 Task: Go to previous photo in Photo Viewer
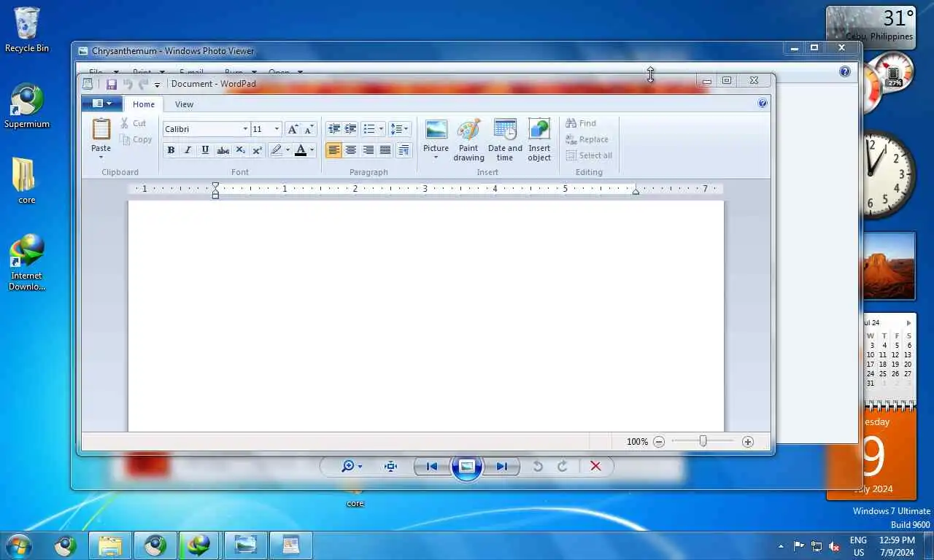click(432, 467)
